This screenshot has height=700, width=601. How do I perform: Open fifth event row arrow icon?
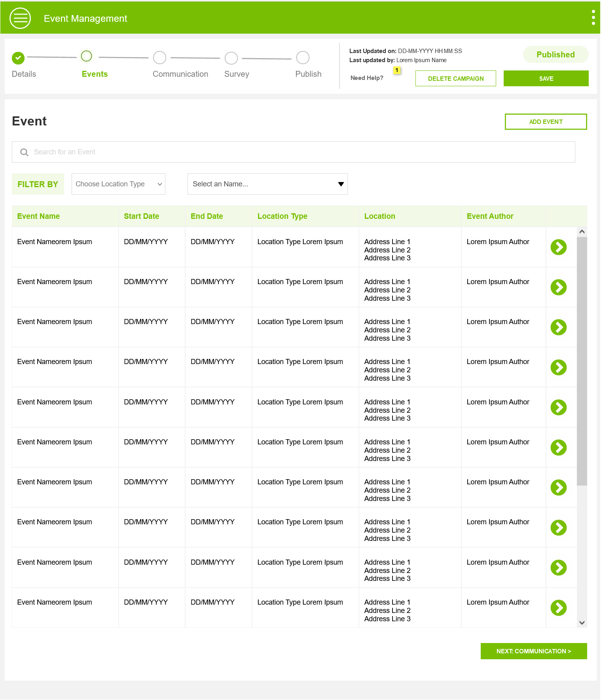558,408
